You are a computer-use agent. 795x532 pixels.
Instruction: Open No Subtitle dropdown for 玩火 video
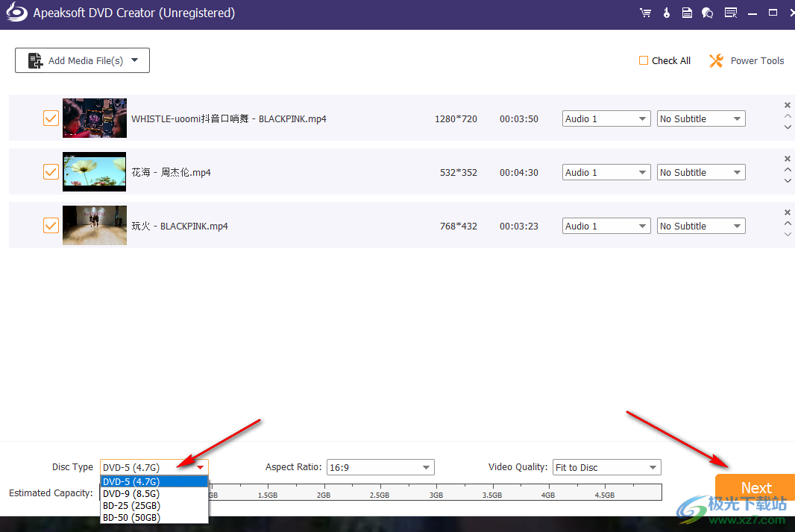pyautogui.click(x=701, y=226)
